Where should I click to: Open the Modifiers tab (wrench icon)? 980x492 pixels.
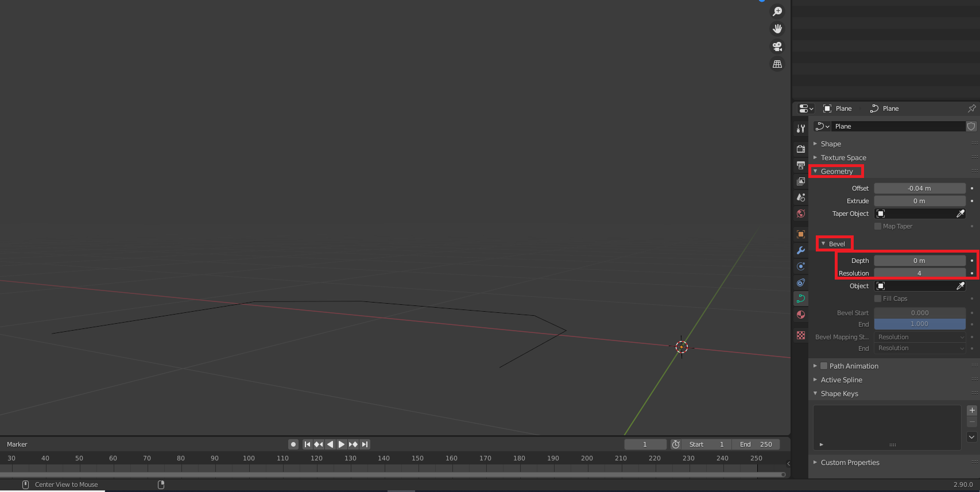pyautogui.click(x=801, y=250)
